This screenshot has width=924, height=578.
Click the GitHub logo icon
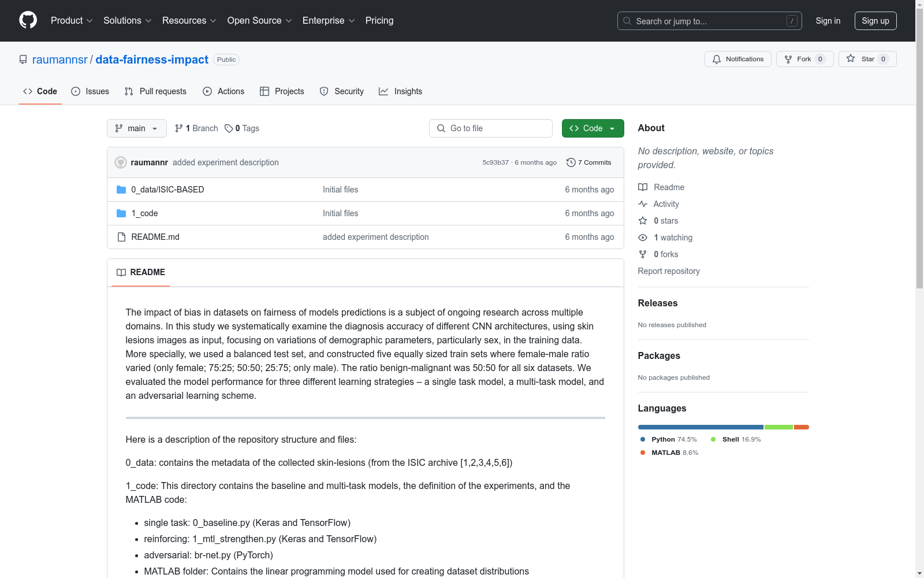[x=28, y=20]
